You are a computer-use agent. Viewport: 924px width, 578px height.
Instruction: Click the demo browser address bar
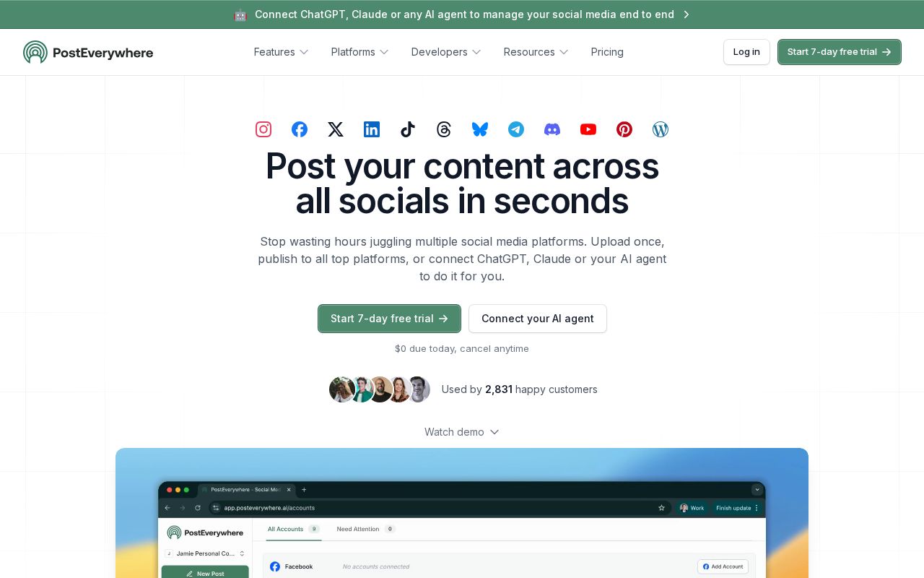coord(440,508)
